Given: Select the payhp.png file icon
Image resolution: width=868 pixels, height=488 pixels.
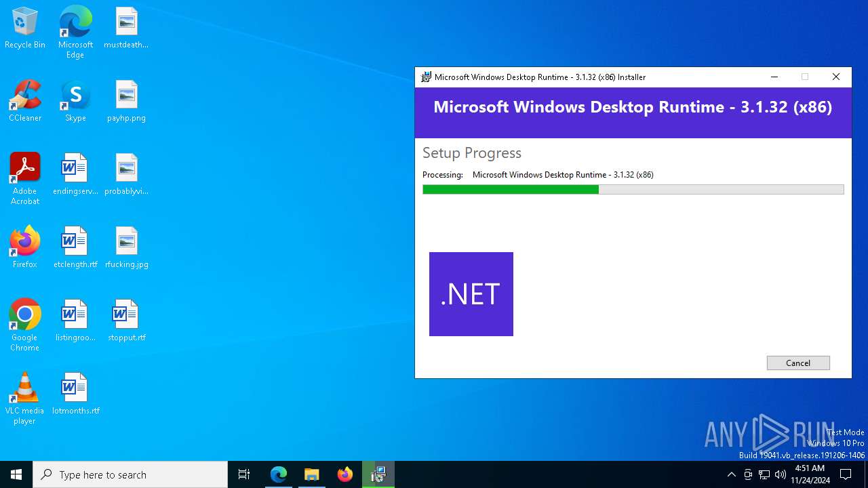Looking at the screenshot, I should pos(126,101).
